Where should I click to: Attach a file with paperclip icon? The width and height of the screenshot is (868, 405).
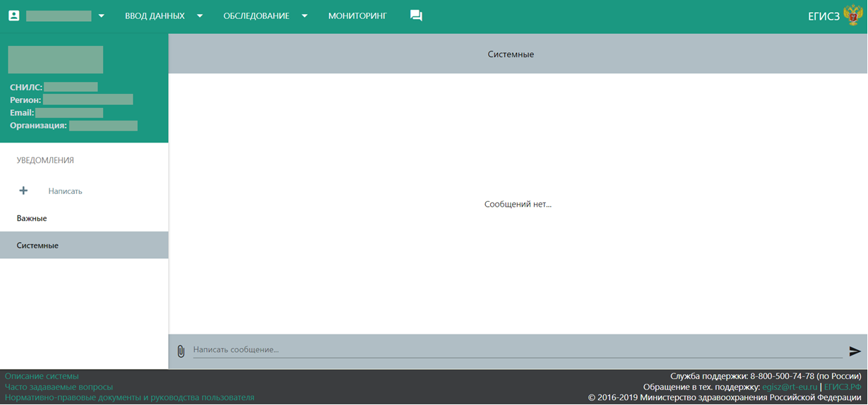point(181,351)
